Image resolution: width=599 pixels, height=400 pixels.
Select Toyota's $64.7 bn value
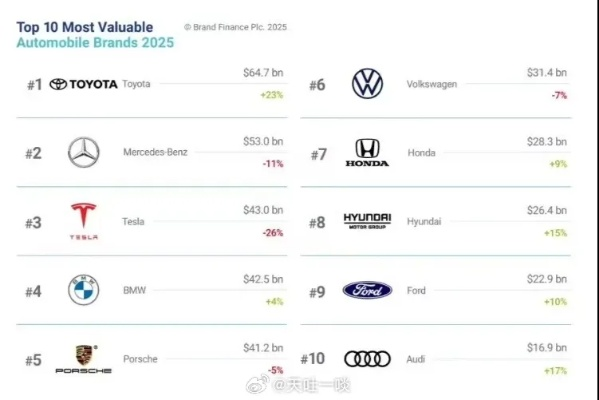(x=263, y=73)
